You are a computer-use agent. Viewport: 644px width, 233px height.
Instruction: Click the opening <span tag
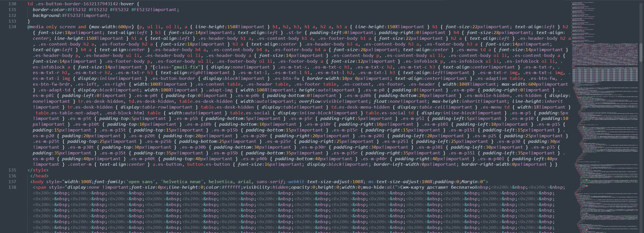40,187
